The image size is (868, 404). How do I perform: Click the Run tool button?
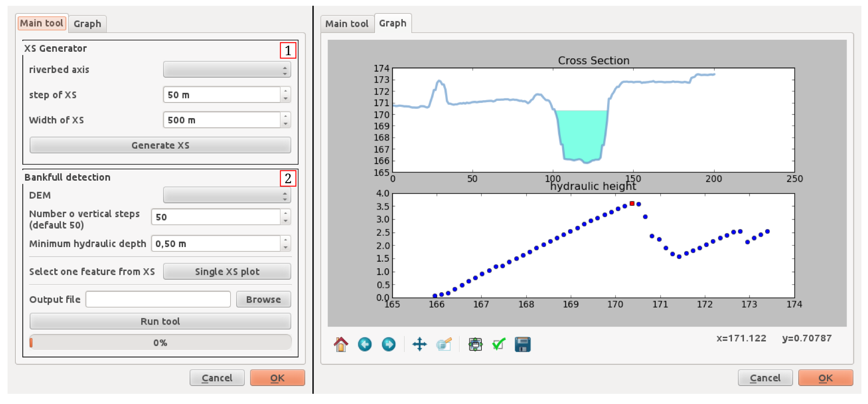(x=160, y=321)
